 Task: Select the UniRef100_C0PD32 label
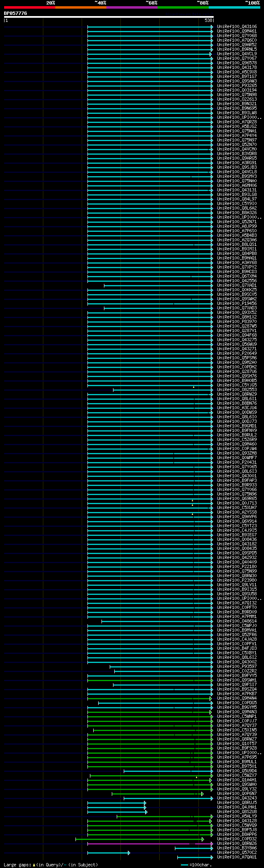coord(237,839)
